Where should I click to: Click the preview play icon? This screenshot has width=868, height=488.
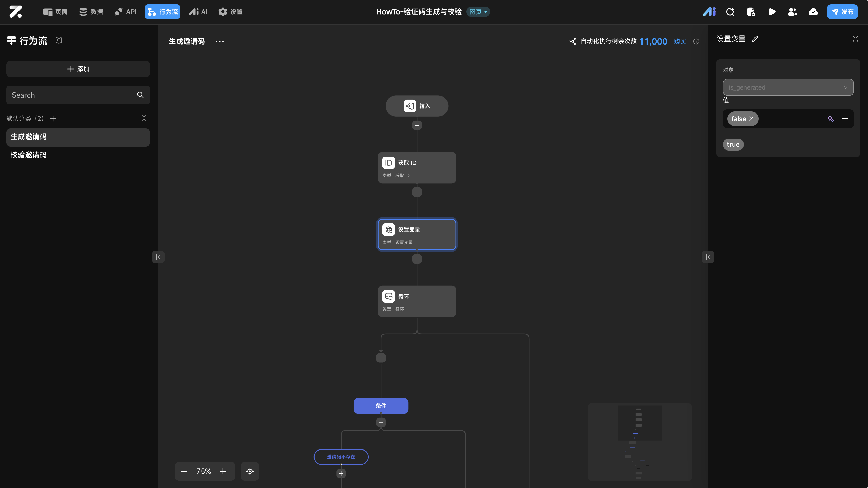tap(772, 12)
